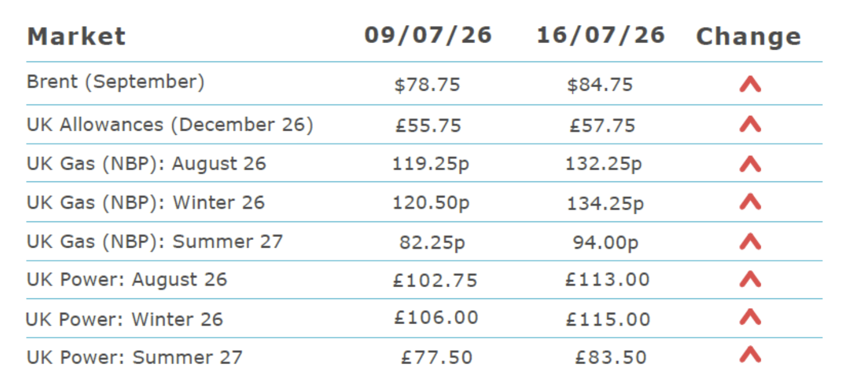Click the 94.00p Summer 27 gas value
Screen dimensions: 868x382
point(605,243)
